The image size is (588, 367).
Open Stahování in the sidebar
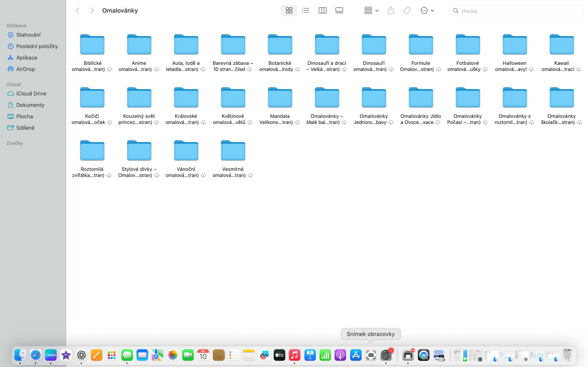[28, 35]
